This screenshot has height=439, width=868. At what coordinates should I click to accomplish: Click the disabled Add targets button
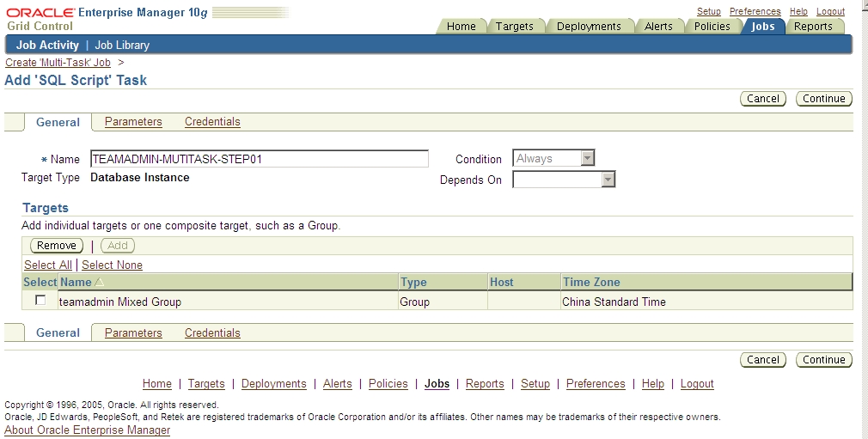click(118, 245)
